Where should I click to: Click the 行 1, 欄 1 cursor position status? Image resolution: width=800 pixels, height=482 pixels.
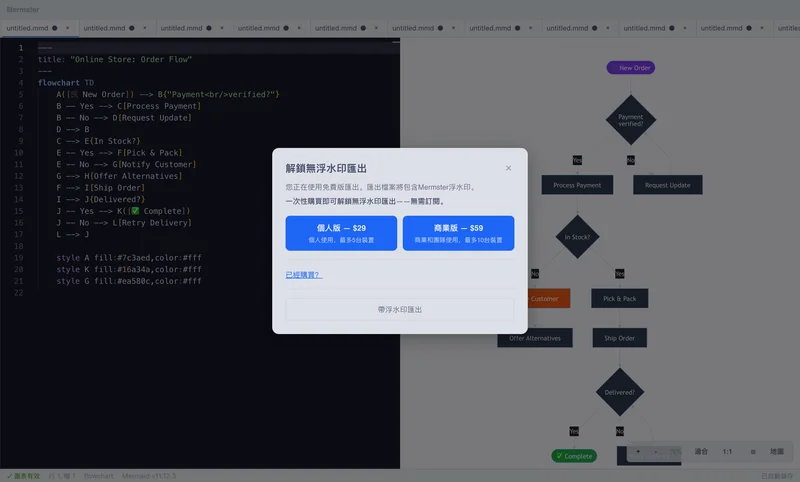click(62, 476)
